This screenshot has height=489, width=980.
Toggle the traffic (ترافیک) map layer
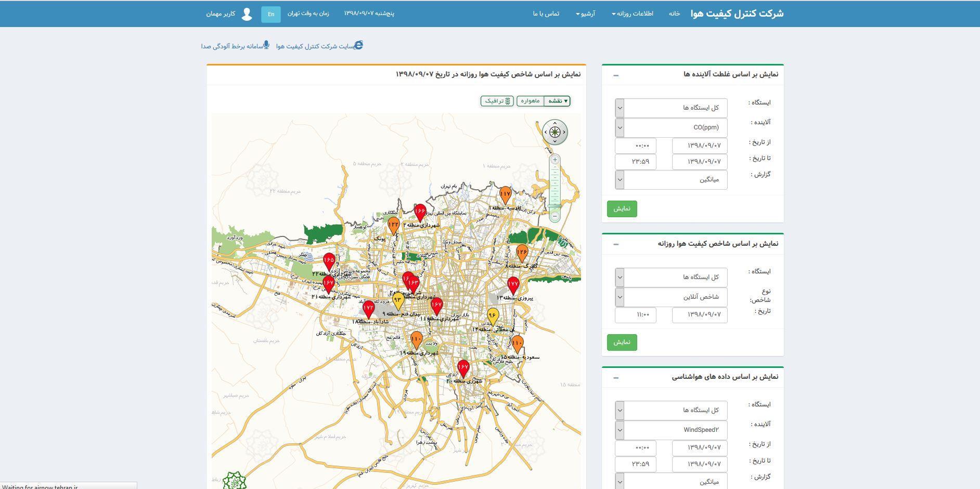coord(497,101)
